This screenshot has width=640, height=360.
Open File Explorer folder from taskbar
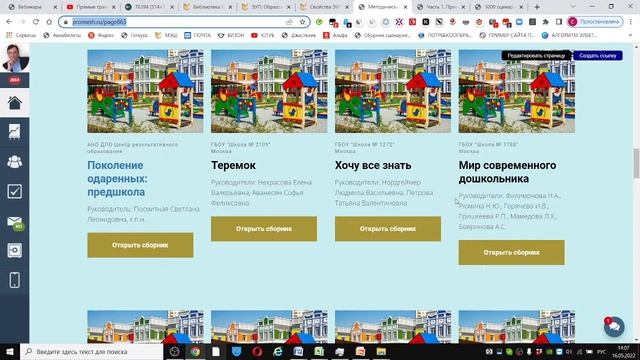click(x=381, y=351)
